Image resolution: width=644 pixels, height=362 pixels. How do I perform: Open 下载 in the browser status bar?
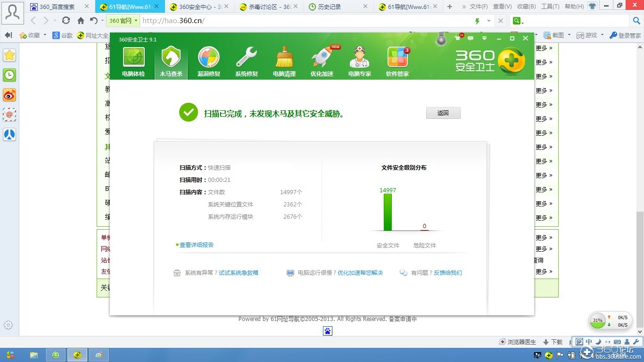pyautogui.click(x=553, y=342)
